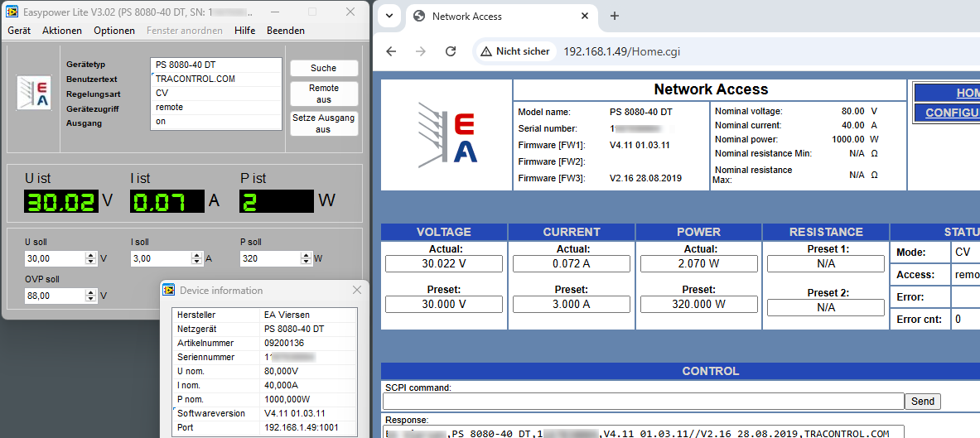
Task: Send the SCPI command
Action: tap(922, 402)
